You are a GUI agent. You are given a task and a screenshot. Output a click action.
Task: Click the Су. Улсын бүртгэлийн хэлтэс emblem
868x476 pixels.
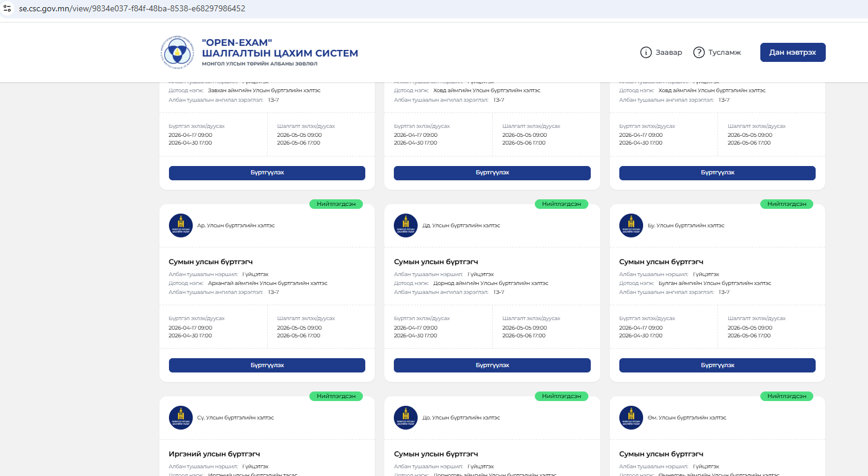pos(181,418)
